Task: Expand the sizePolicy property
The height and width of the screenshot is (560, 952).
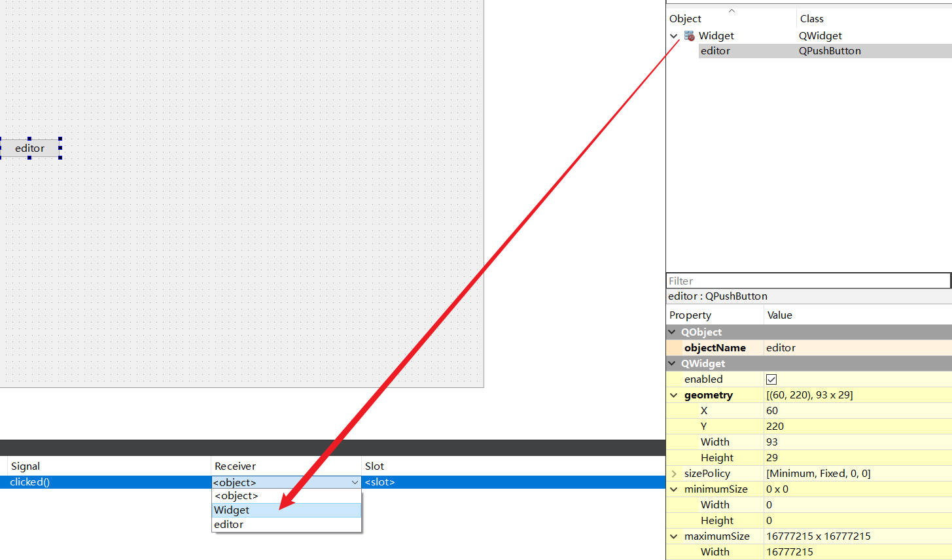Action: coord(674,474)
